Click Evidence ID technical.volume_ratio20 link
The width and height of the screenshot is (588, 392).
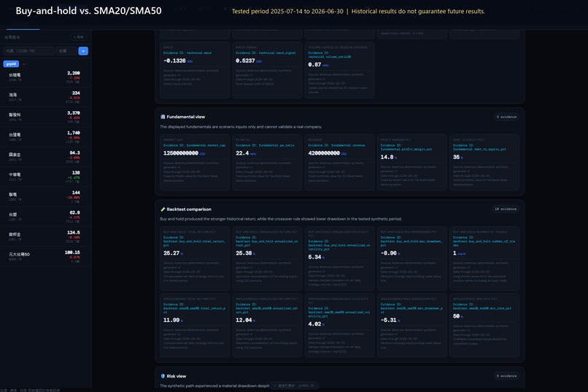(330, 55)
